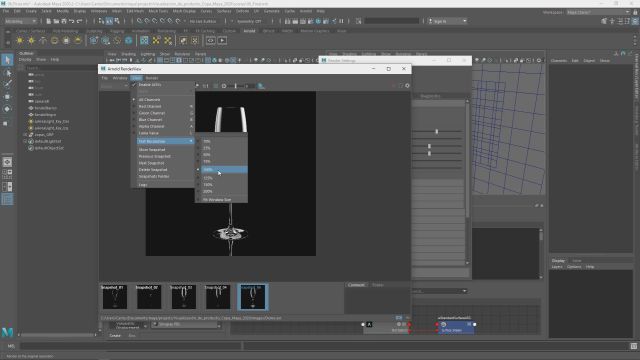Click Delete Snapshot menu entry

[153, 170]
